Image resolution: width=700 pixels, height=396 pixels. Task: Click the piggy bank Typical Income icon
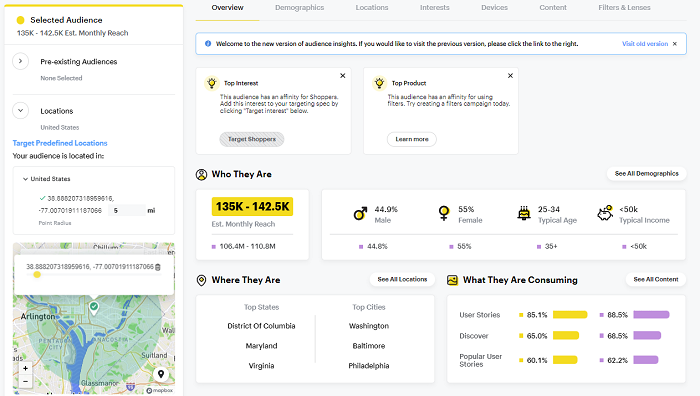pyautogui.click(x=605, y=213)
